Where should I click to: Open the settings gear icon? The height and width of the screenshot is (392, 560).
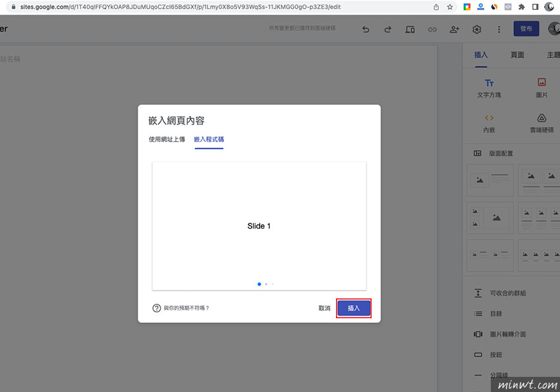point(477,29)
